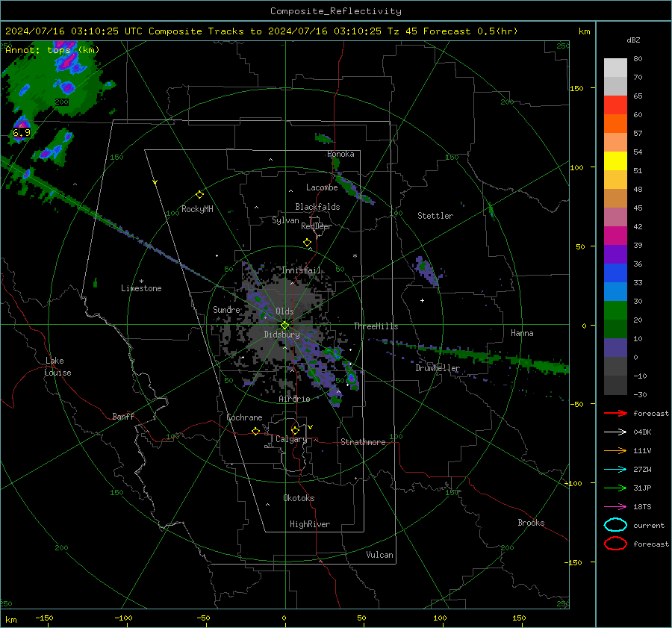Click the RedDeer city label
The height and width of the screenshot is (628, 672).
click(x=317, y=226)
